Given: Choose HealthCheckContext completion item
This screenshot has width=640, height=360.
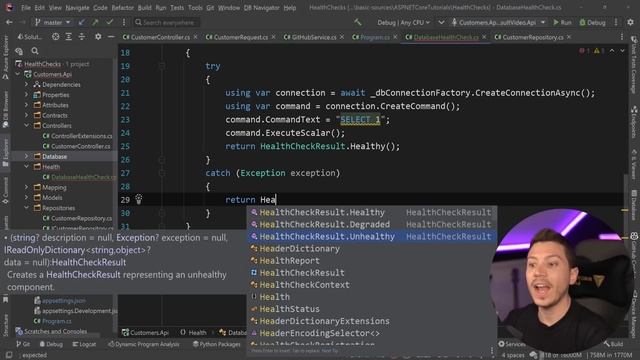Looking at the screenshot, I should (371, 285).
